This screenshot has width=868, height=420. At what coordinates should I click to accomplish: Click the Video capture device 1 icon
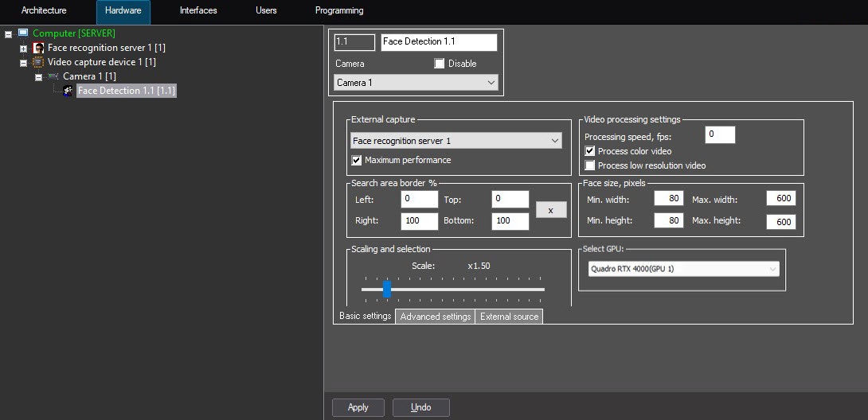tap(38, 62)
